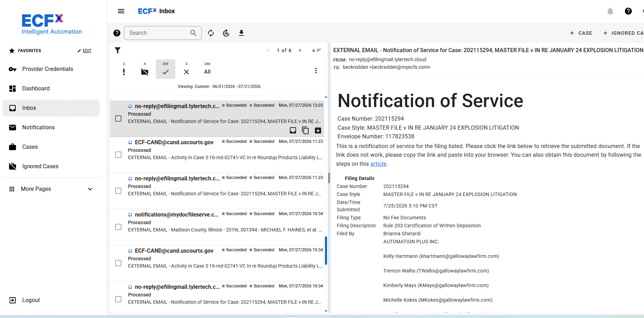Edit the favorites list
Screen dimensions: 644x318
coord(85,51)
